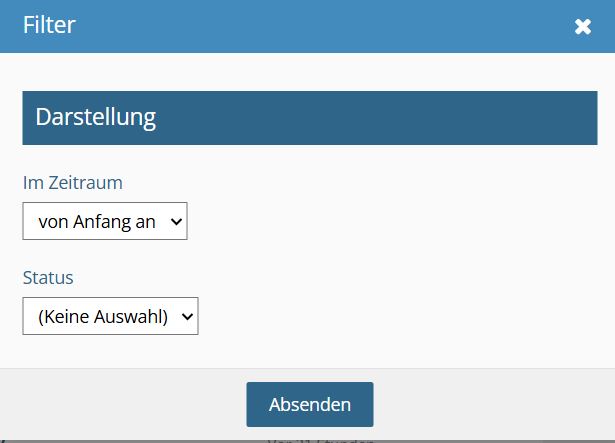The height and width of the screenshot is (443, 615).
Task: Click the arrow of the von Anfang an select
Action: 177,222
